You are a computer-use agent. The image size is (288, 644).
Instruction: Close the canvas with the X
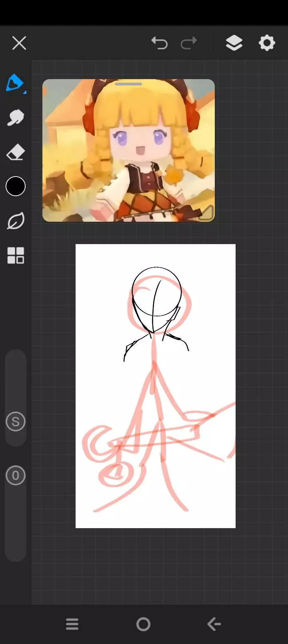[x=19, y=43]
